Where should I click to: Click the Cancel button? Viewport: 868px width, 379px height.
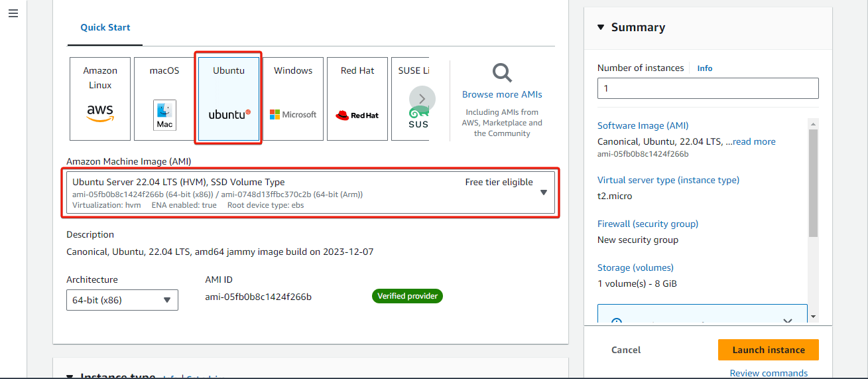[626, 350]
